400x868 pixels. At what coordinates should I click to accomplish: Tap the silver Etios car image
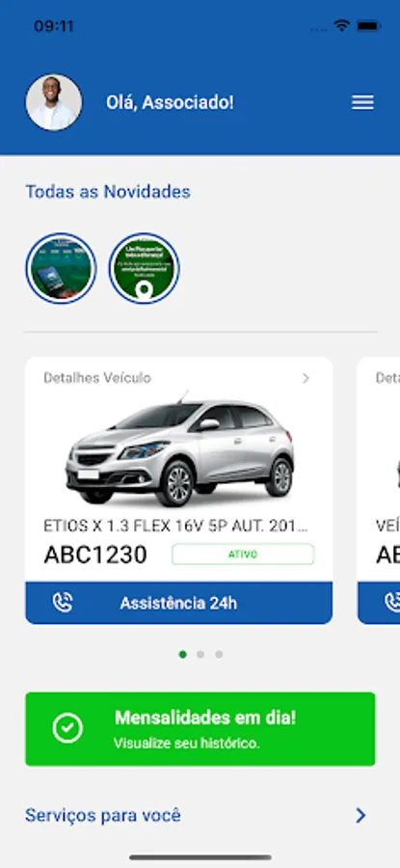tap(180, 449)
